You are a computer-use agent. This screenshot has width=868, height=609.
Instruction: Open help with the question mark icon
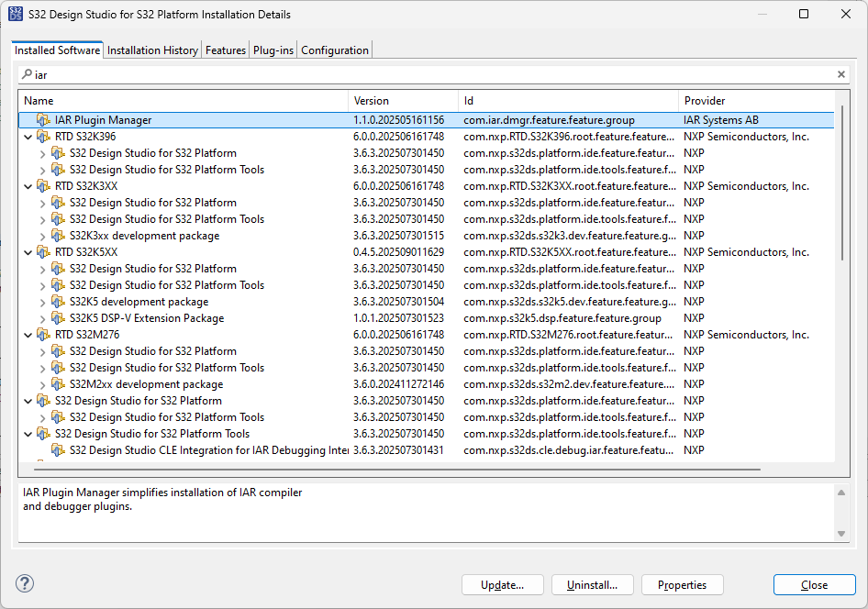[25, 583]
